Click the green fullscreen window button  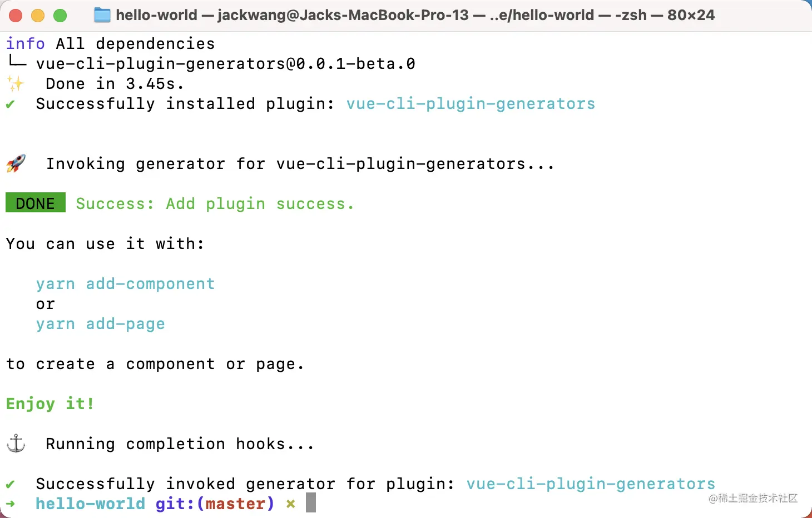pyautogui.click(x=60, y=16)
